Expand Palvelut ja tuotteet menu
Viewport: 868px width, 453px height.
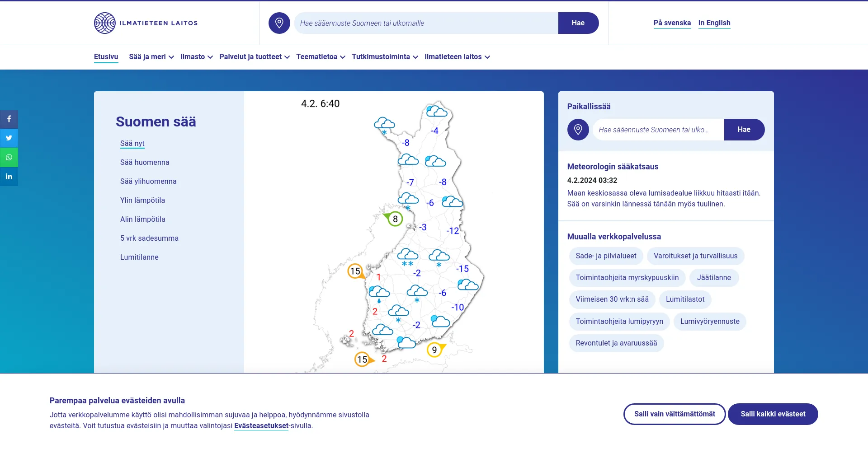[x=254, y=57]
